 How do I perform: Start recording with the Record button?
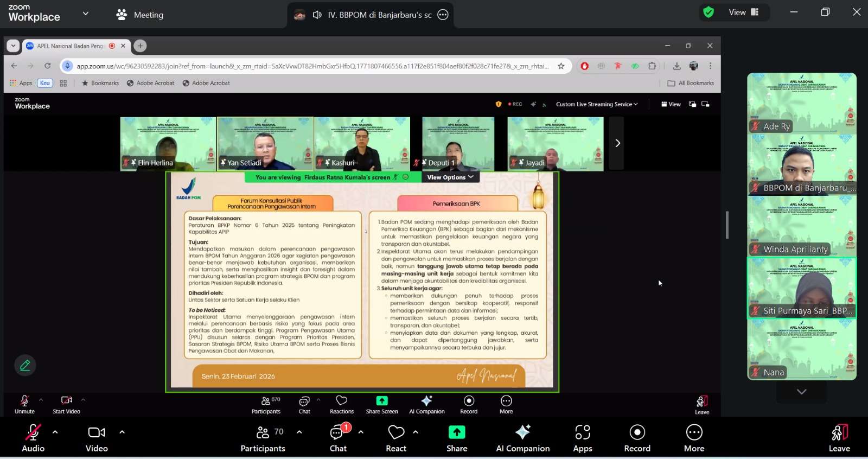tap(637, 438)
